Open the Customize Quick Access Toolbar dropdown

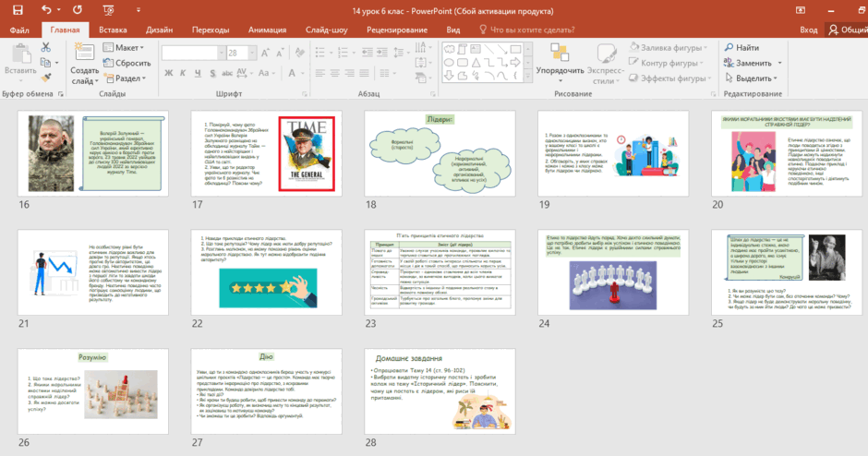point(139,10)
